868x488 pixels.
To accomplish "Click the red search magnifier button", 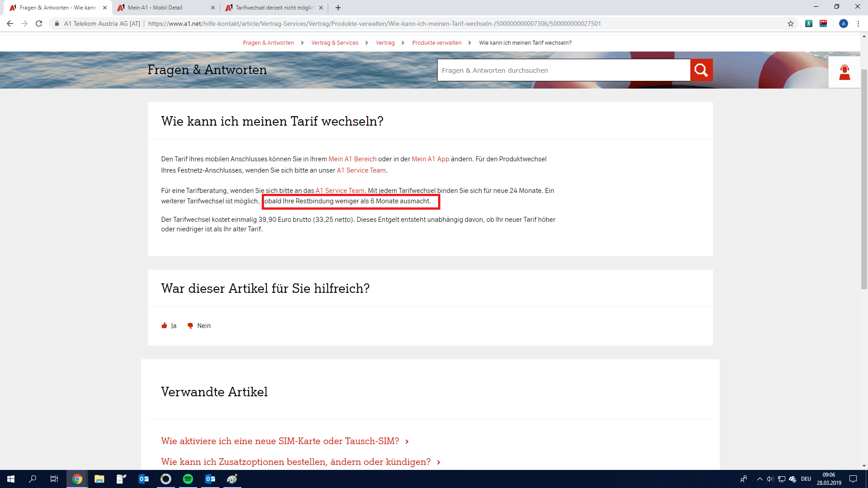I will (701, 70).
